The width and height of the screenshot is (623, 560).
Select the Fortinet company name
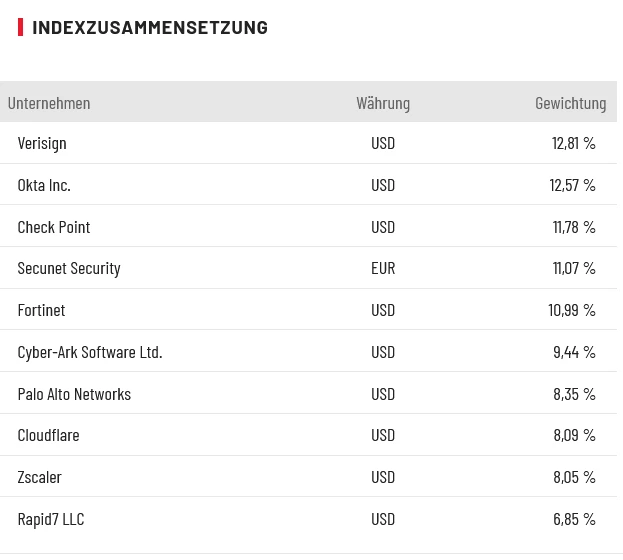[x=41, y=310]
